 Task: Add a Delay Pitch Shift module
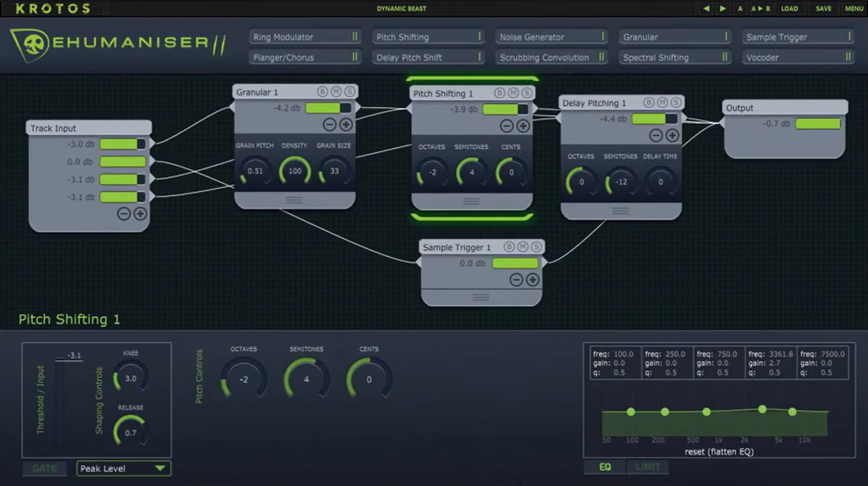(x=429, y=57)
